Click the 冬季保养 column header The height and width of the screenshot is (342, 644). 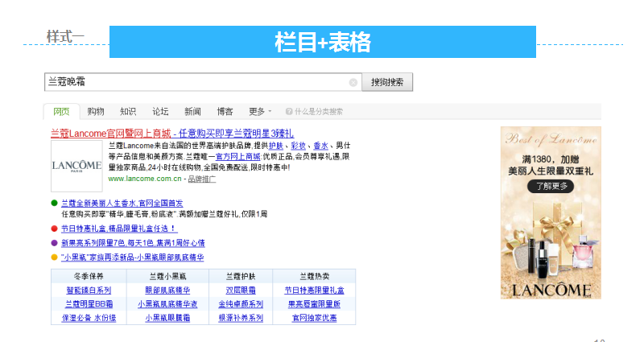[x=89, y=276]
